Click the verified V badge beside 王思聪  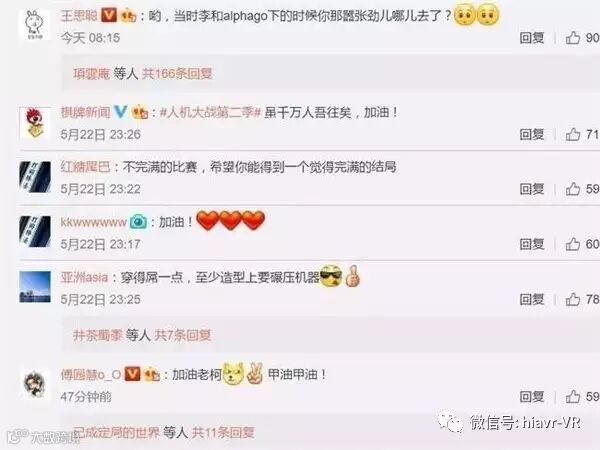pos(109,15)
